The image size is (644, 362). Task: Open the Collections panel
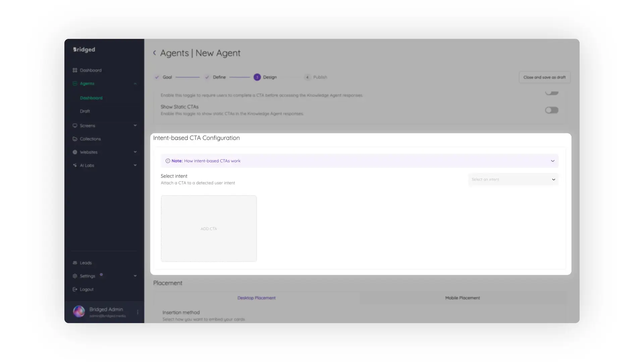click(x=90, y=139)
